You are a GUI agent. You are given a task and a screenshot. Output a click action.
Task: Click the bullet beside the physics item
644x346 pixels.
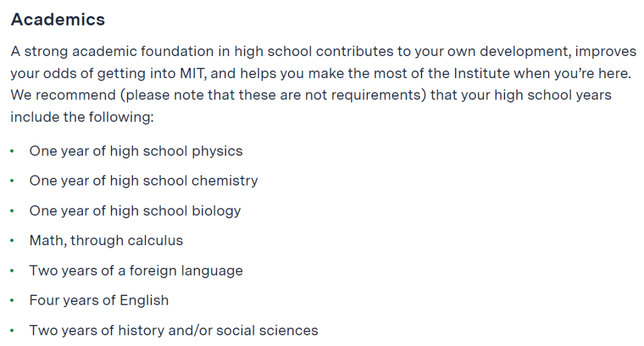click(13, 152)
